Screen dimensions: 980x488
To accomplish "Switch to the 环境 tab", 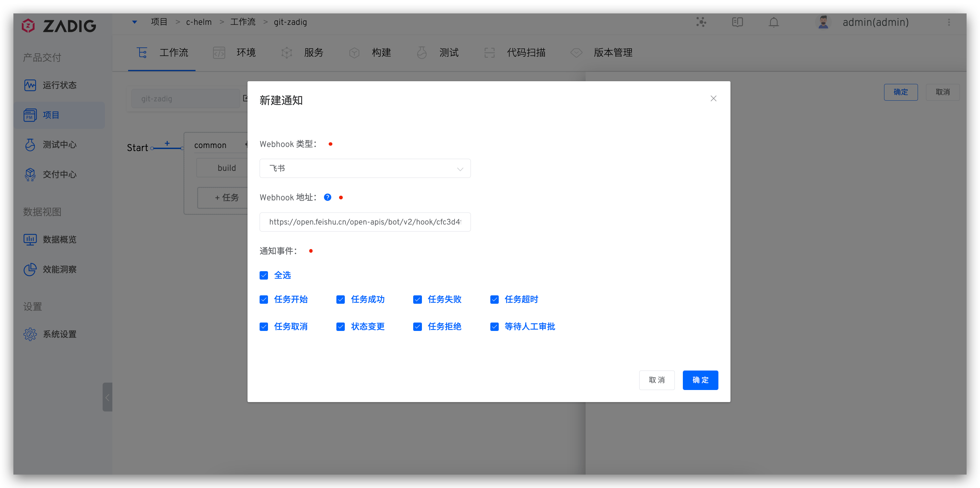I will click(x=246, y=53).
